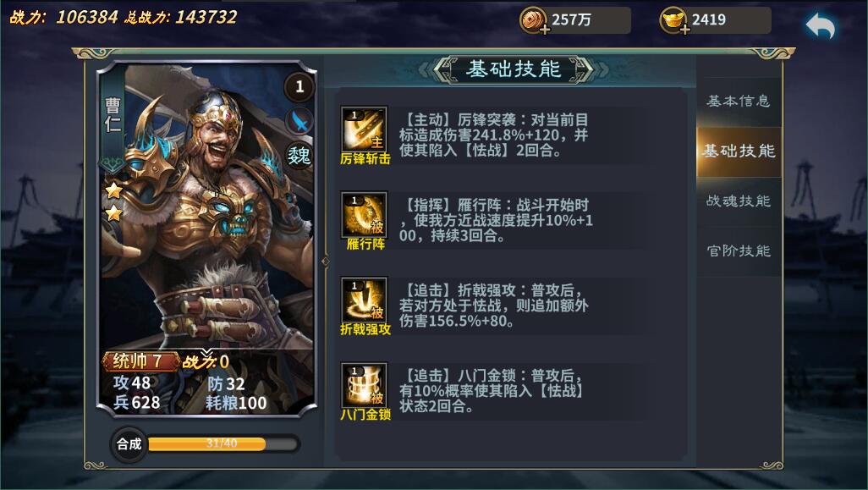
Task: Add gold ingots via plus icon
Action: coord(684,29)
